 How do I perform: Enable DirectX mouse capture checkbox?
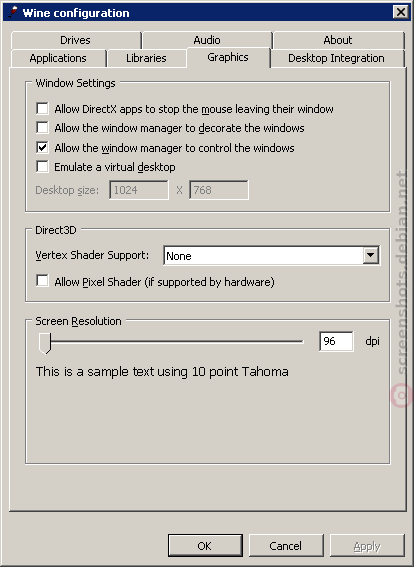(42, 108)
